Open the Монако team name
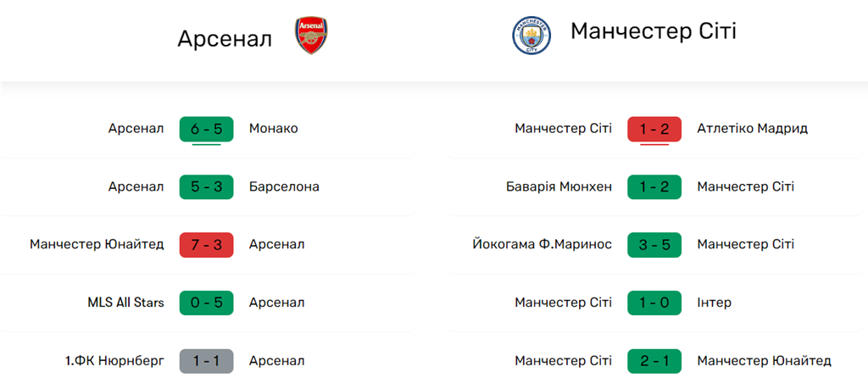The image size is (868, 389). tap(273, 129)
